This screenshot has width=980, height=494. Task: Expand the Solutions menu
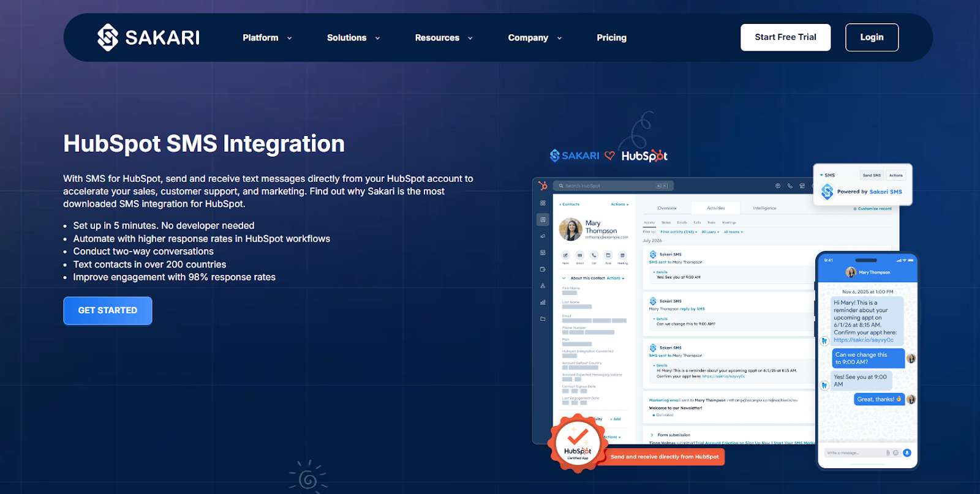click(x=353, y=37)
